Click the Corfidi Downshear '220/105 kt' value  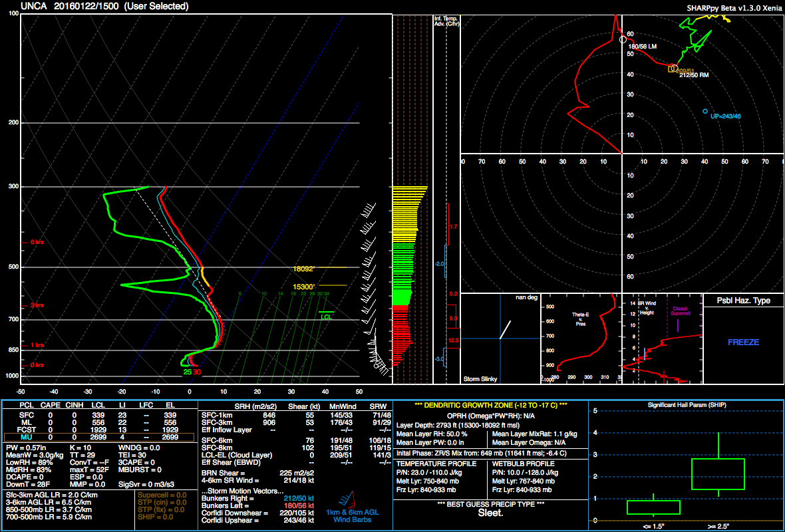tap(297, 513)
